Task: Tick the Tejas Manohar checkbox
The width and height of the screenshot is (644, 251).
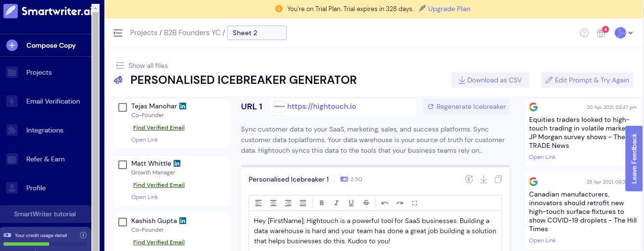Action: (x=123, y=107)
